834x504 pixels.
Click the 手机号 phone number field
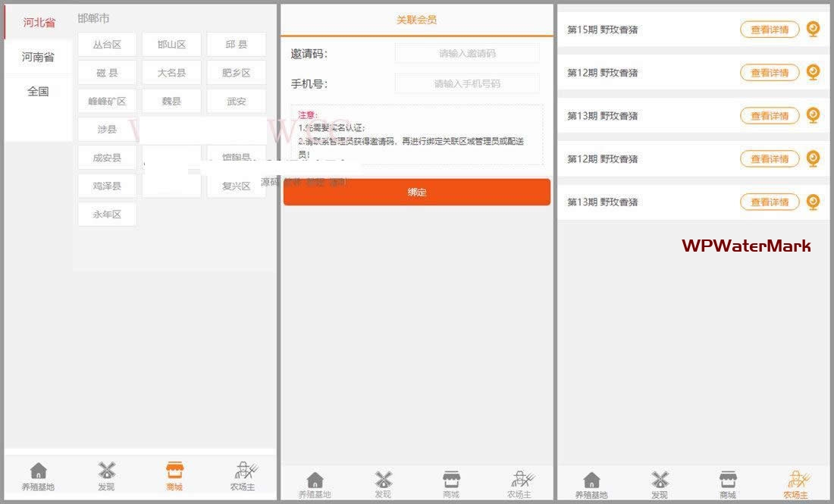[x=467, y=84]
